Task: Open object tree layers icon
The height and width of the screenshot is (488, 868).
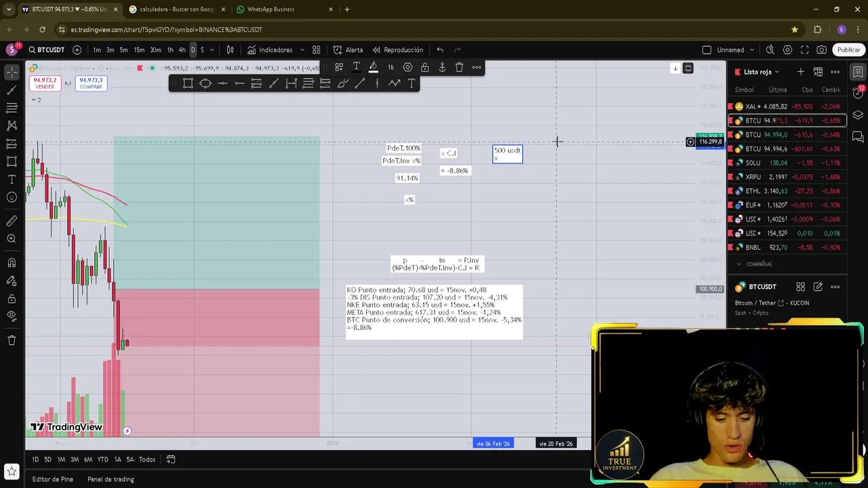Action: click(x=858, y=115)
